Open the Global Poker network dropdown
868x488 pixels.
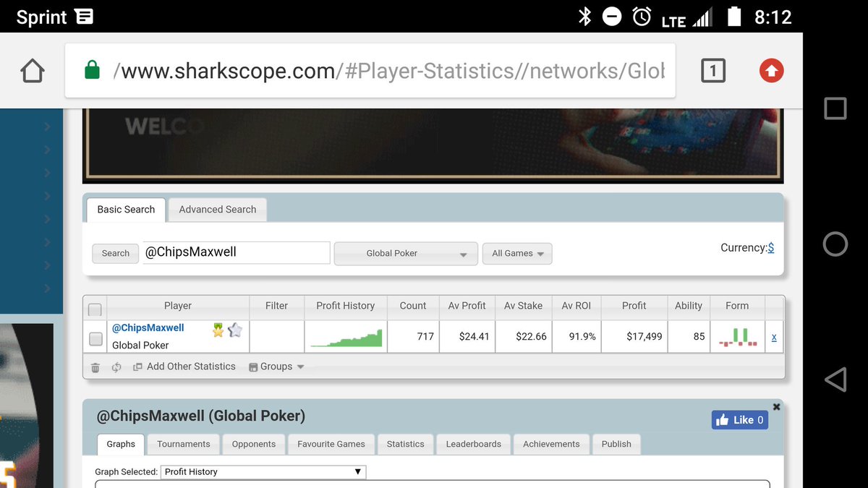point(406,254)
